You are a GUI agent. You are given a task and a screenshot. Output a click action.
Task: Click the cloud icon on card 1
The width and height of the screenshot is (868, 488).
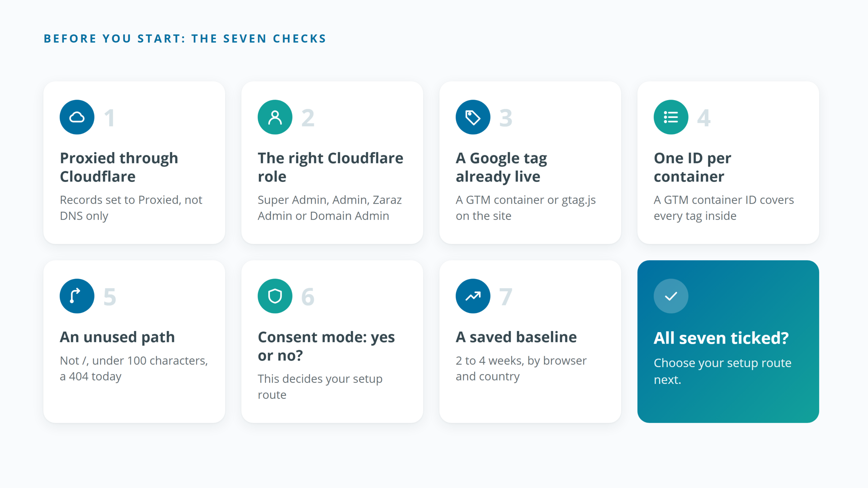click(77, 117)
